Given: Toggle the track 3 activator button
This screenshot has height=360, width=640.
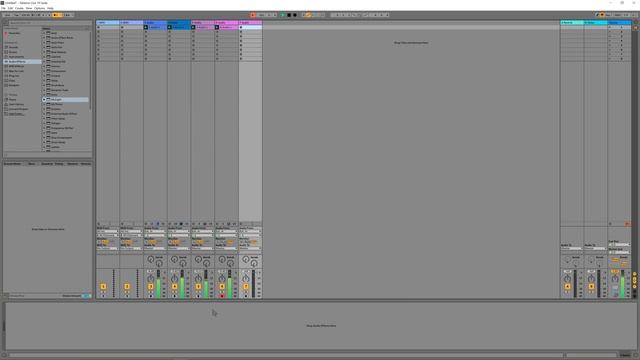Looking at the screenshot, I should 151,287.
